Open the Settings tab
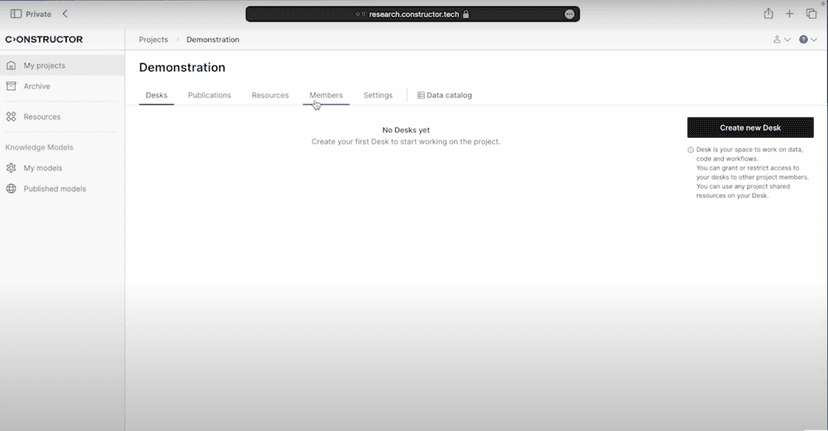Screen dimensions: 828x431 (x=378, y=95)
